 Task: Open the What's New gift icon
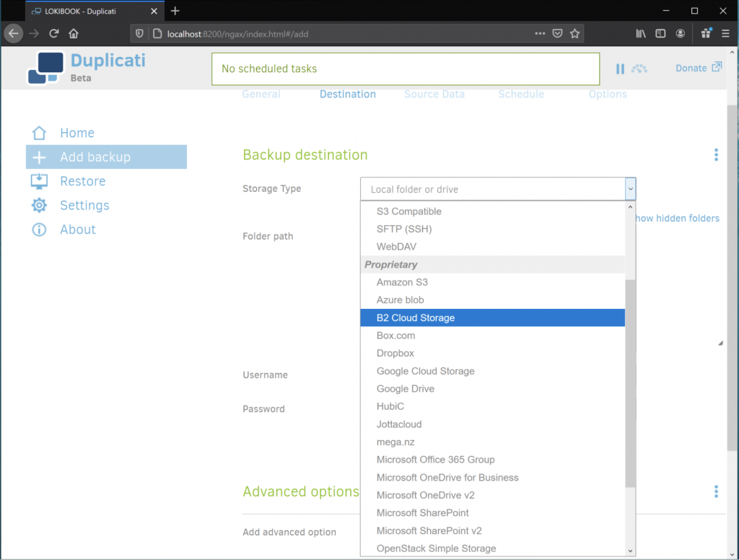706,33
